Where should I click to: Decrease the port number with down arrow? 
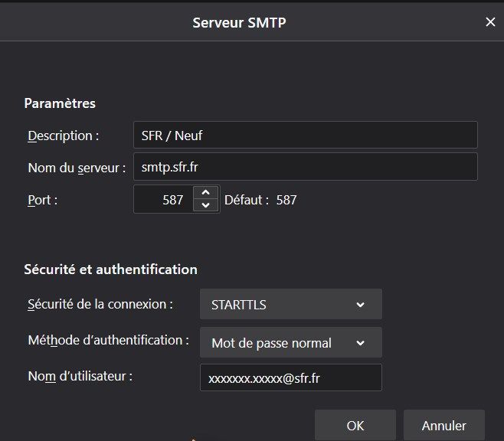205,206
